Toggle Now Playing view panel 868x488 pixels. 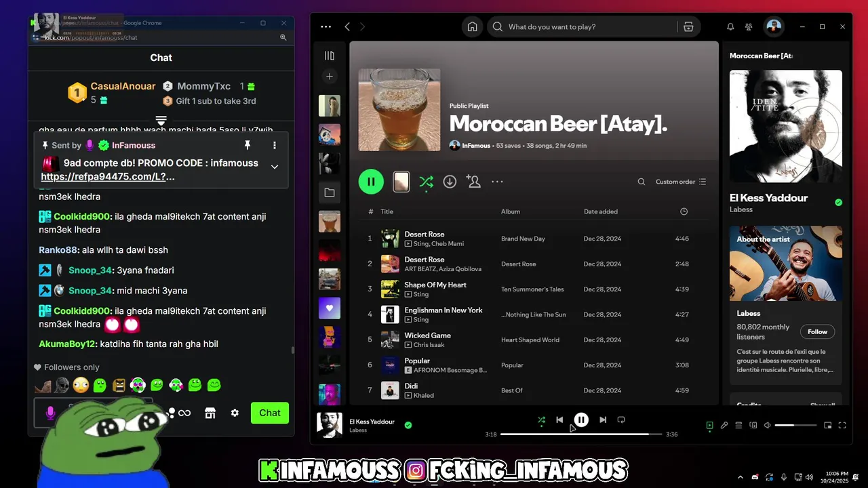pyautogui.click(x=709, y=426)
